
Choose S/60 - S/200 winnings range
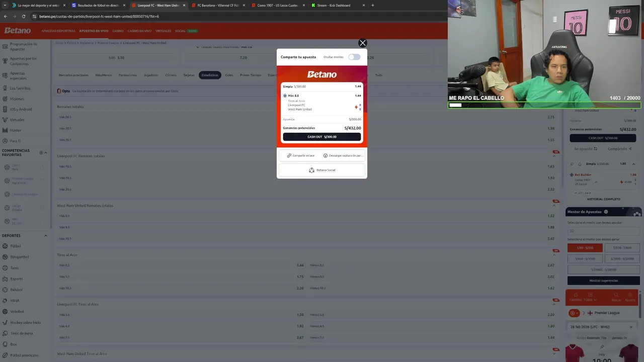click(585, 247)
